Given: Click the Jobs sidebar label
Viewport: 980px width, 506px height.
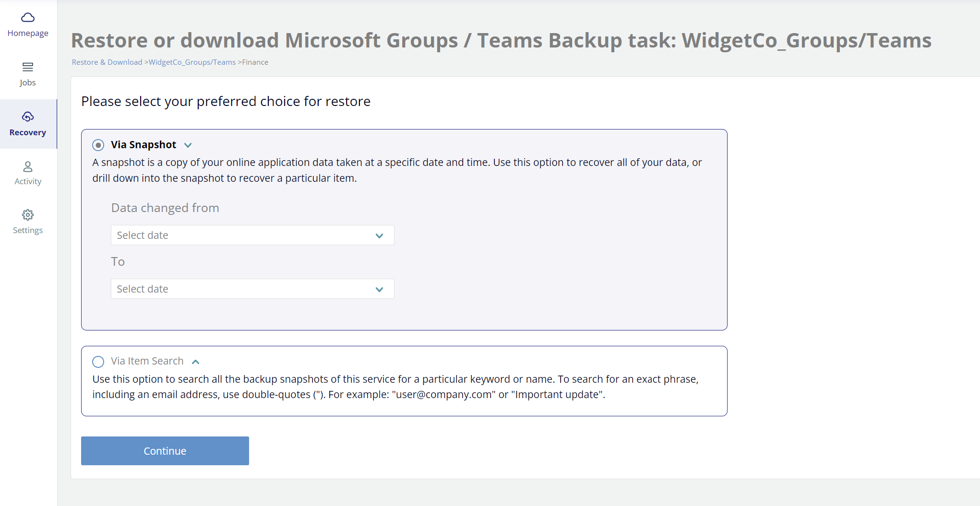Looking at the screenshot, I should pos(28,82).
